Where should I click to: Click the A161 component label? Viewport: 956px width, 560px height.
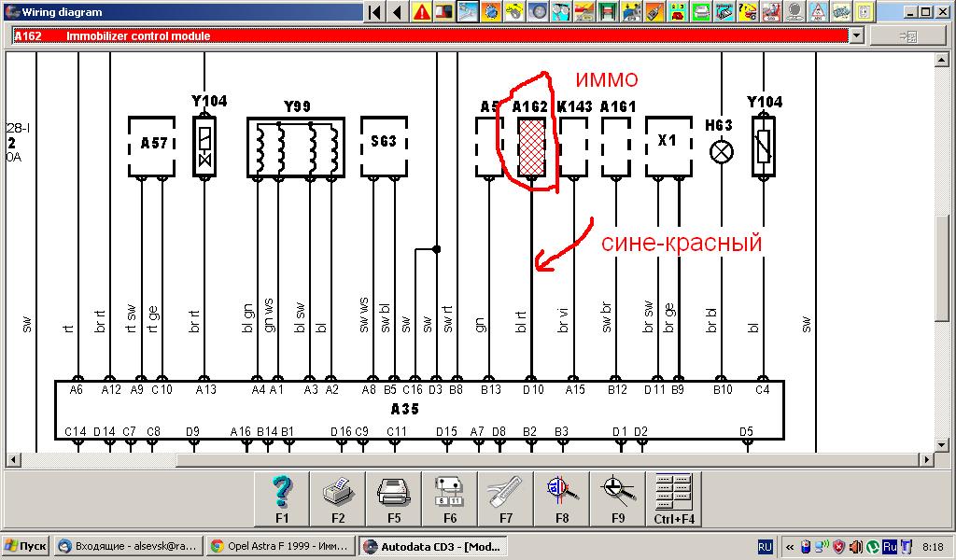click(618, 106)
